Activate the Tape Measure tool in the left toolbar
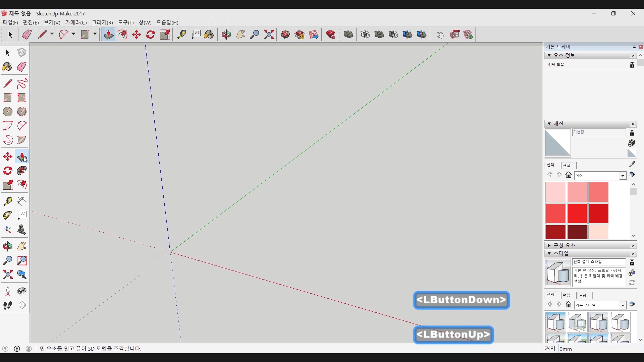The width and height of the screenshot is (644, 362). tap(7, 201)
